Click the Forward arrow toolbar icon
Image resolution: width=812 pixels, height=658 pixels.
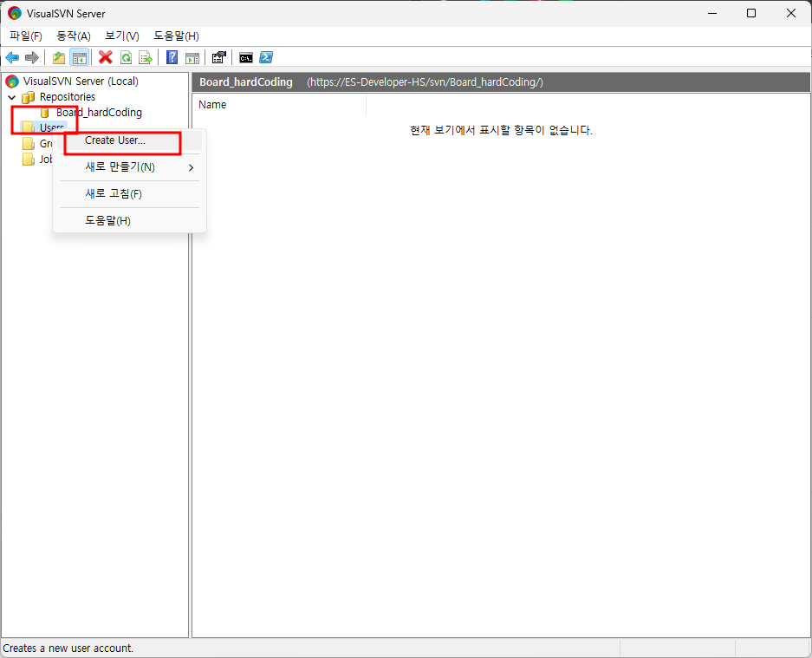coord(32,57)
